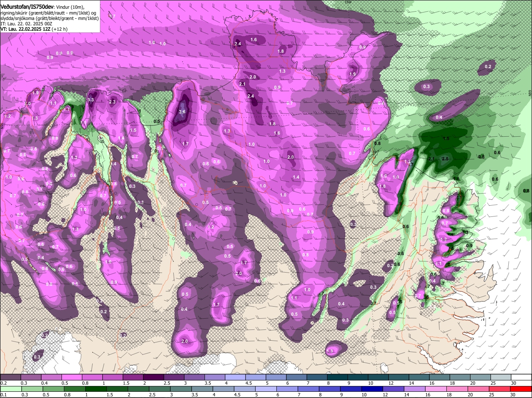Click the 2.3 snowfall value on the map

click(112, 102)
